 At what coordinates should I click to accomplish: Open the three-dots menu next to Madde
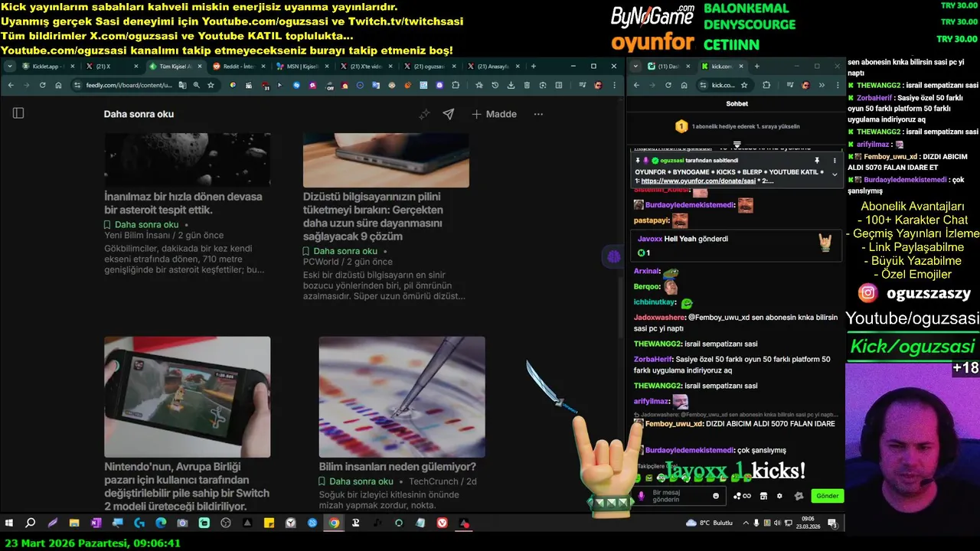click(538, 114)
